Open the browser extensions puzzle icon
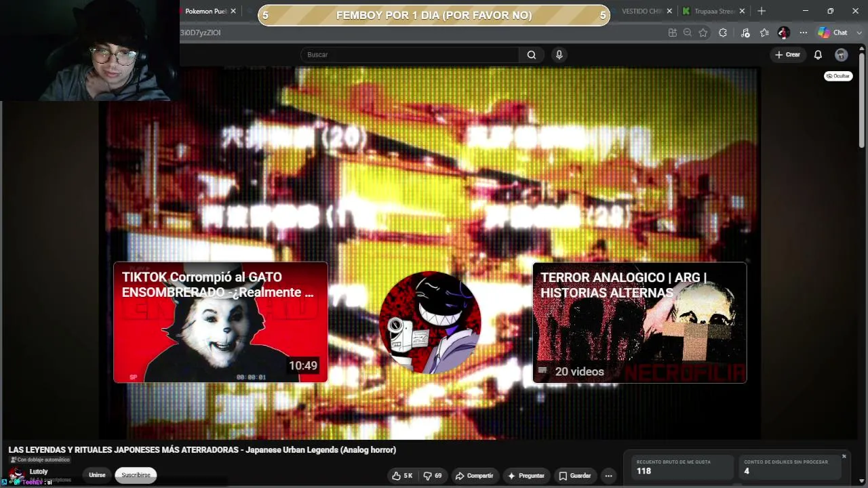The width and height of the screenshot is (868, 488). pyautogui.click(x=723, y=33)
